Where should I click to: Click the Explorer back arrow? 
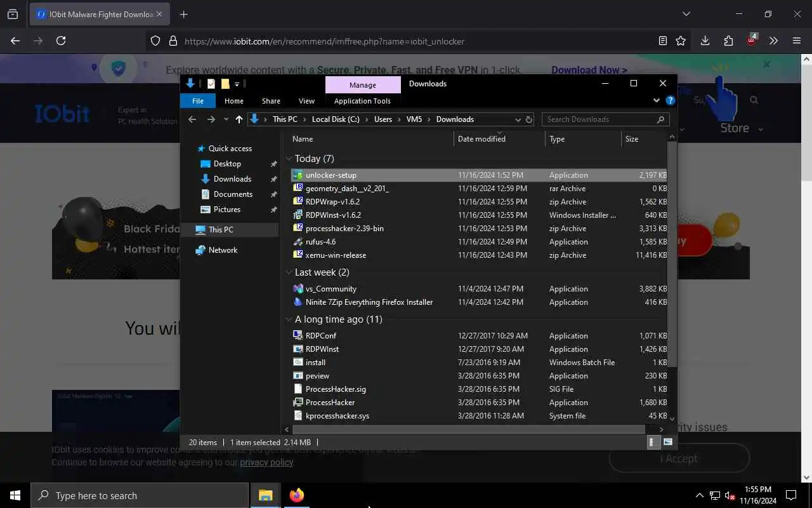pyautogui.click(x=192, y=119)
